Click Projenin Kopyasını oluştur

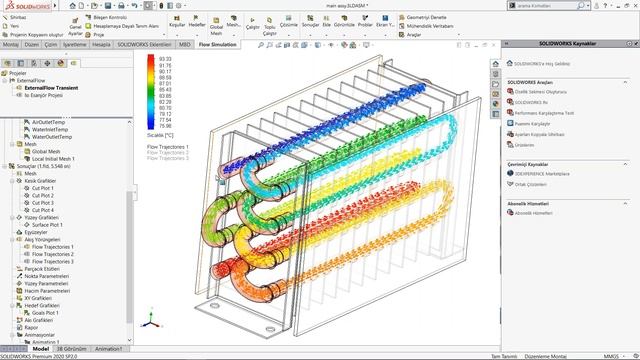coord(33,35)
